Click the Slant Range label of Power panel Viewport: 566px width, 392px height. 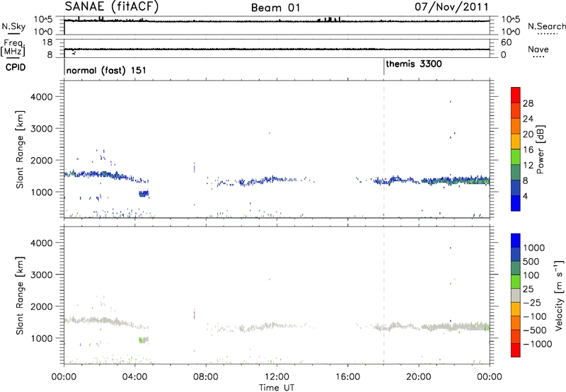(x=20, y=149)
